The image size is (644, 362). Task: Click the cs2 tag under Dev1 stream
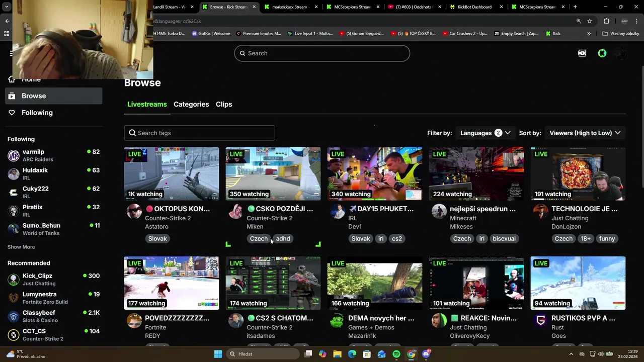[397, 239]
